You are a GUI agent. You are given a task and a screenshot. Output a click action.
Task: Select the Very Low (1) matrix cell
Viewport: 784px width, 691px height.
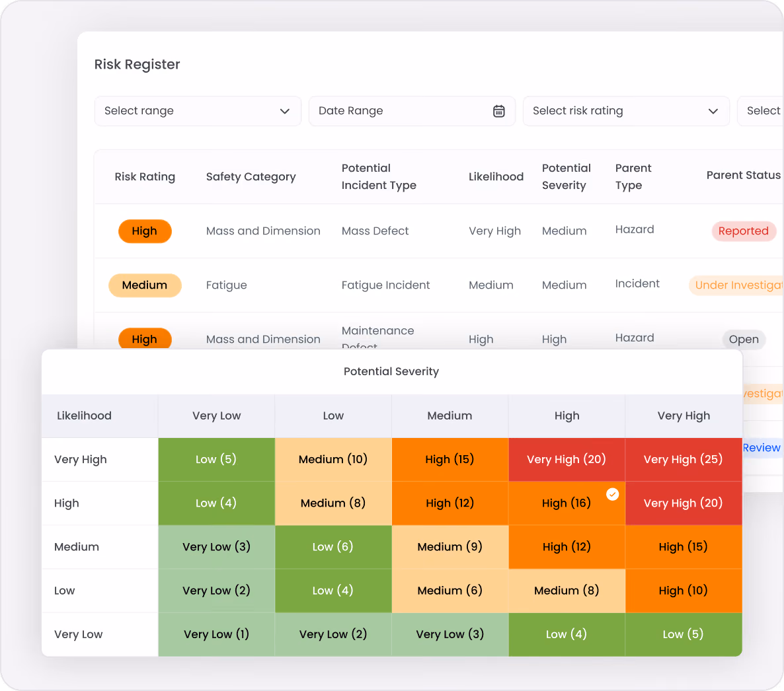pos(217,635)
